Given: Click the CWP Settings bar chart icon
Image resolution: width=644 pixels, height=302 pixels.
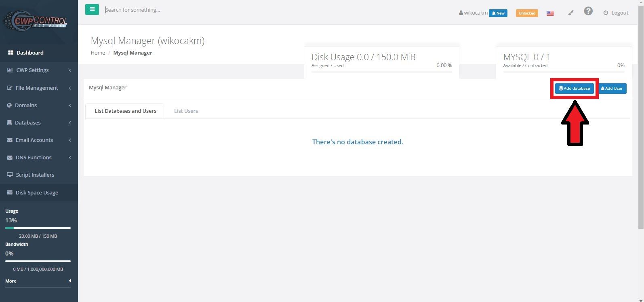Looking at the screenshot, I should click(10, 70).
